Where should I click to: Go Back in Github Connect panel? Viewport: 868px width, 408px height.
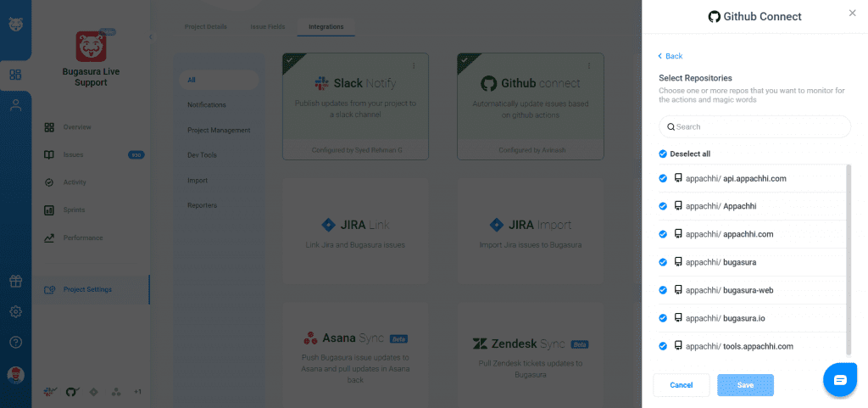[670, 56]
